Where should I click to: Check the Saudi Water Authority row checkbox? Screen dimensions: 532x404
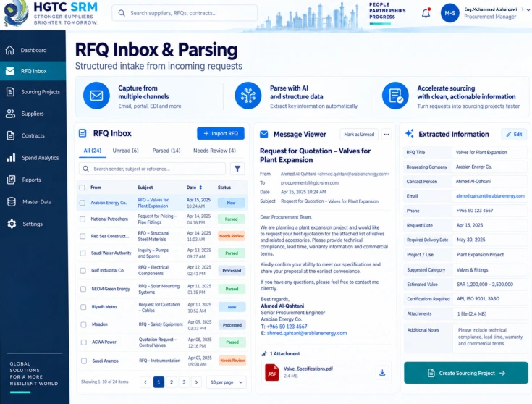point(83,253)
